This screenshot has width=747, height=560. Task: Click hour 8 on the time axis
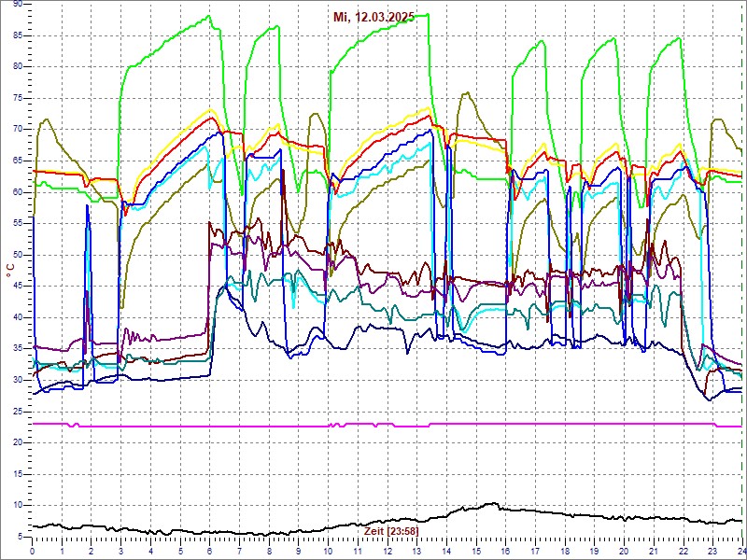pyautogui.click(x=269, y=551)
